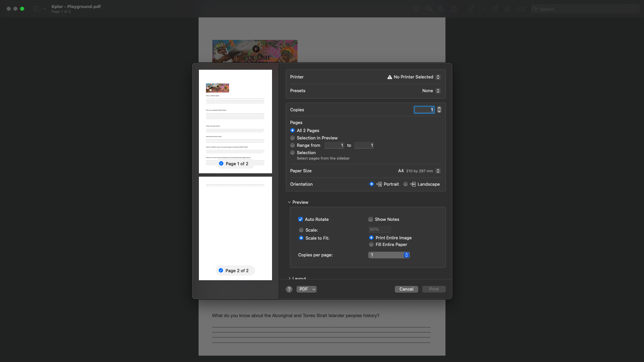Cancel the print dialog

tap(406, 289)
